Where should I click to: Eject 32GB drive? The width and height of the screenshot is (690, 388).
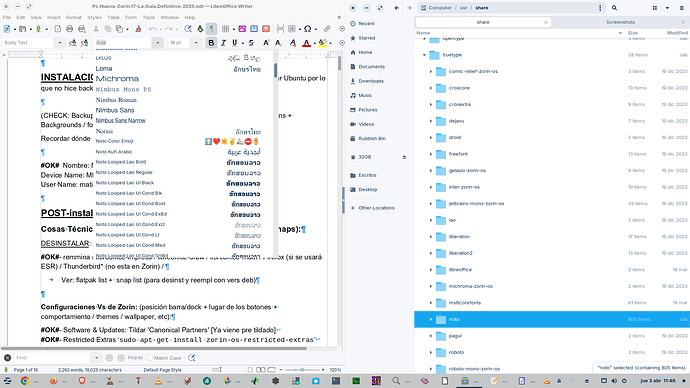404,157
